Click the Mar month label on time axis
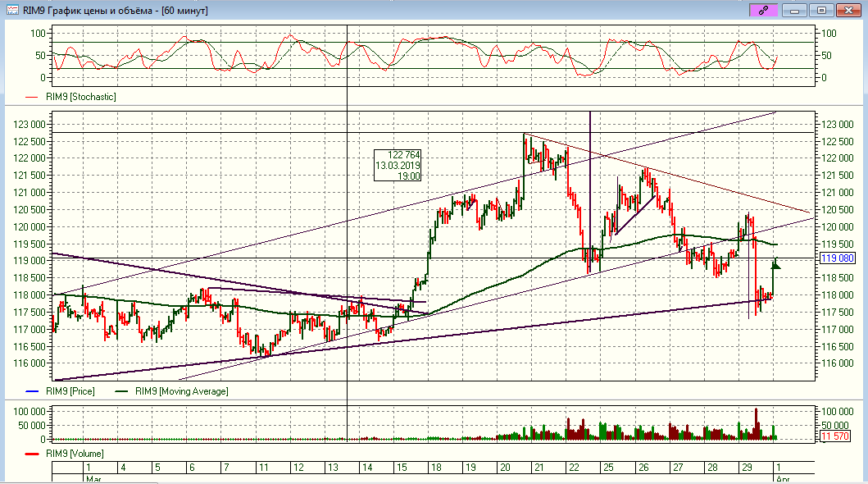Screen dimensions: 868x484 pos(93,477)
